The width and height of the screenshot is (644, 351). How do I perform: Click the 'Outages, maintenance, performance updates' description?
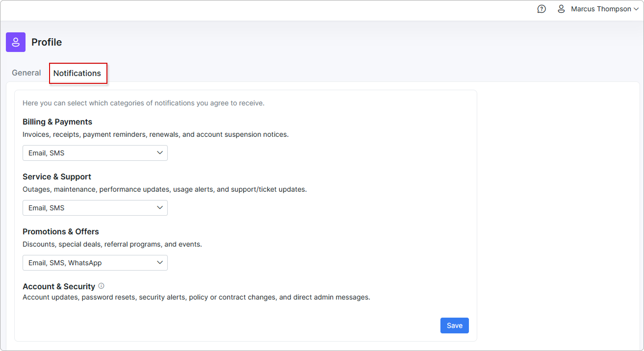(x=165, y=189)
